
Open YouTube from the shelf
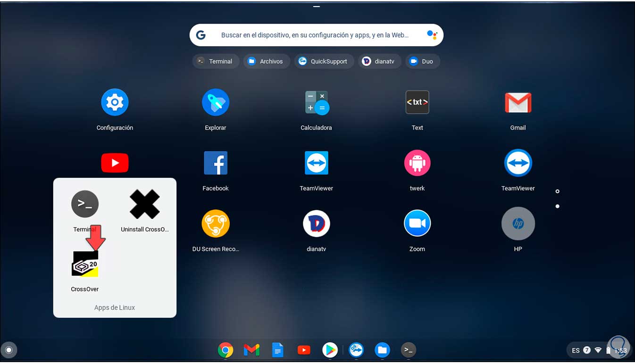click(x=304, y=350)
